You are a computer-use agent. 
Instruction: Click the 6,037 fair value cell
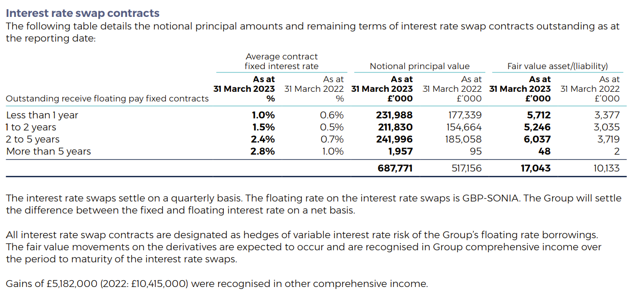tap(538, 139)
